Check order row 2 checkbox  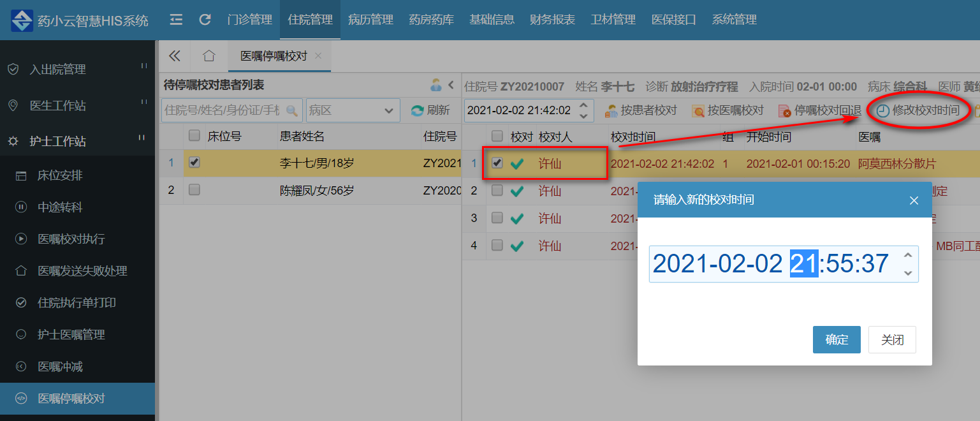(497, 190)
